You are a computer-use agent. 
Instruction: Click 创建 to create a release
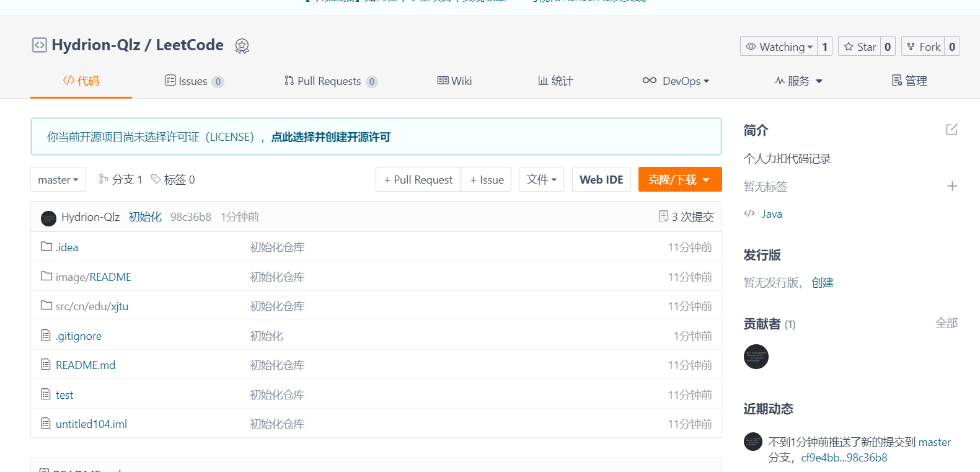tap(823, 283)
